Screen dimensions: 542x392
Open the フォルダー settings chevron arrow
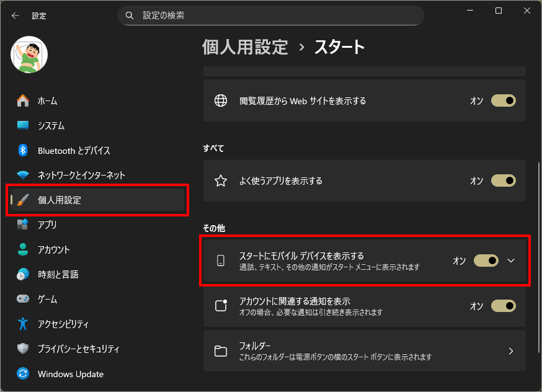click(511, 351)
